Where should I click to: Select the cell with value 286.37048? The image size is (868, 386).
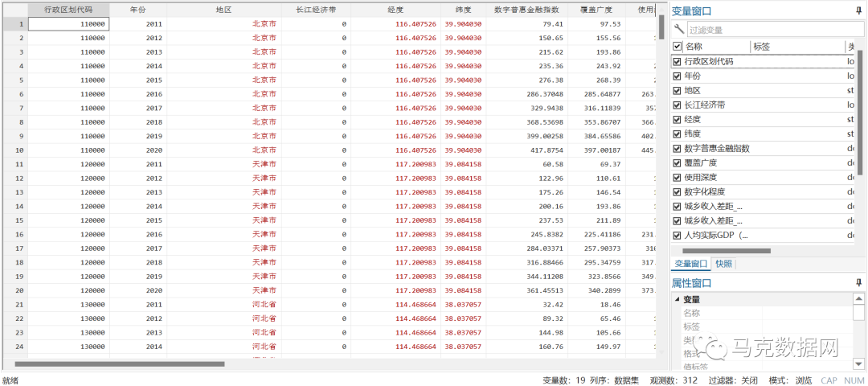[x=526, y=94]
